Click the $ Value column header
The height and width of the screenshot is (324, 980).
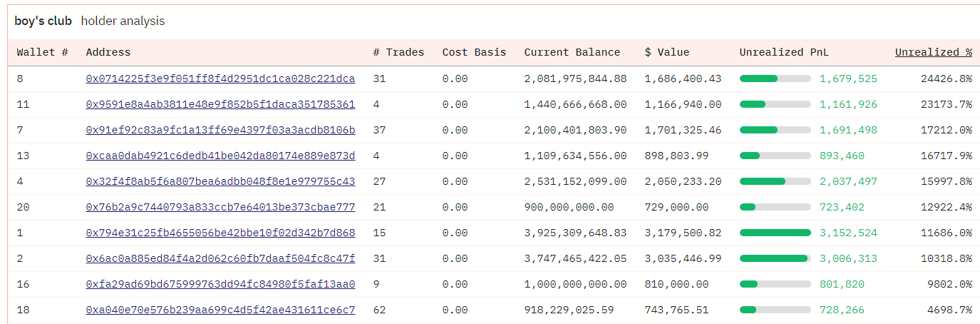click(666, 52)
